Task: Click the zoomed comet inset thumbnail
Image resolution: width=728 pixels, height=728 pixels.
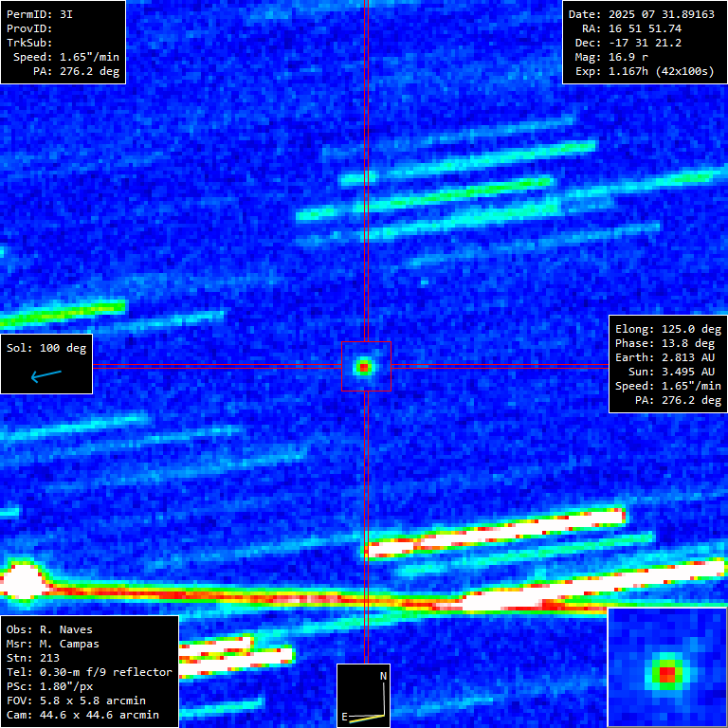Action: [x=667, y=667]
